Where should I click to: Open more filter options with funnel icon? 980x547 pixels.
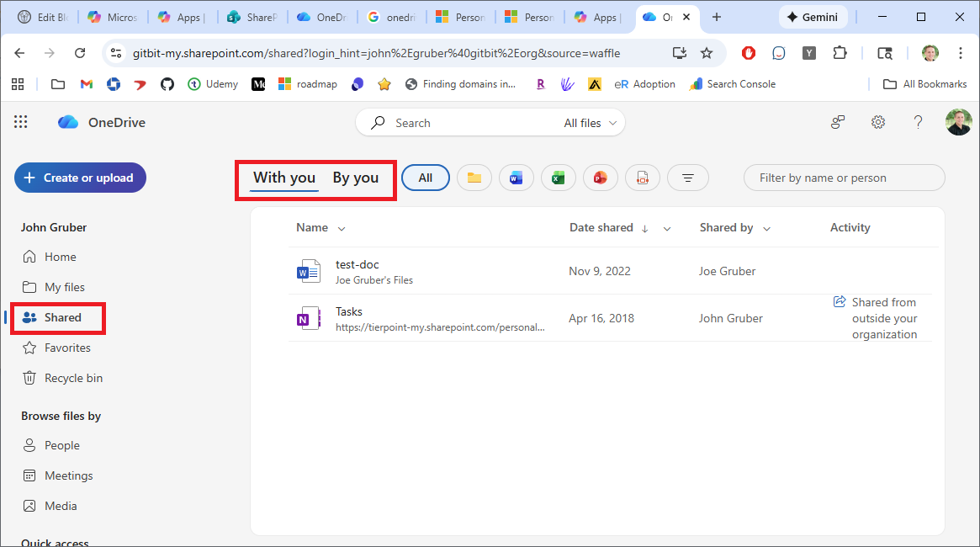pos(687,178)
